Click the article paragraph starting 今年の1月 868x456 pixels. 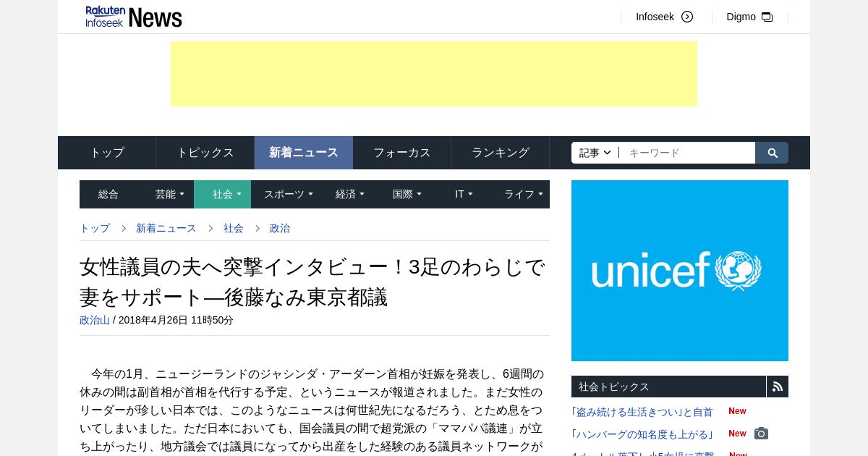coord(312,410)
